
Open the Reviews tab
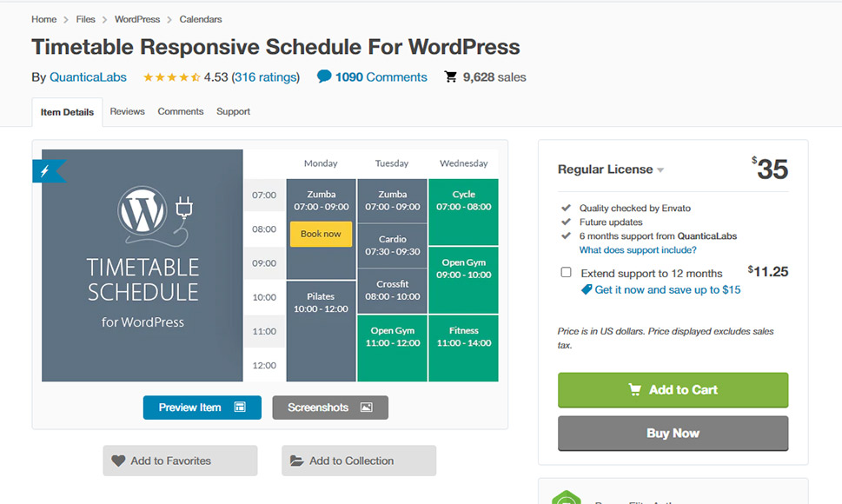tap(127, 111)
